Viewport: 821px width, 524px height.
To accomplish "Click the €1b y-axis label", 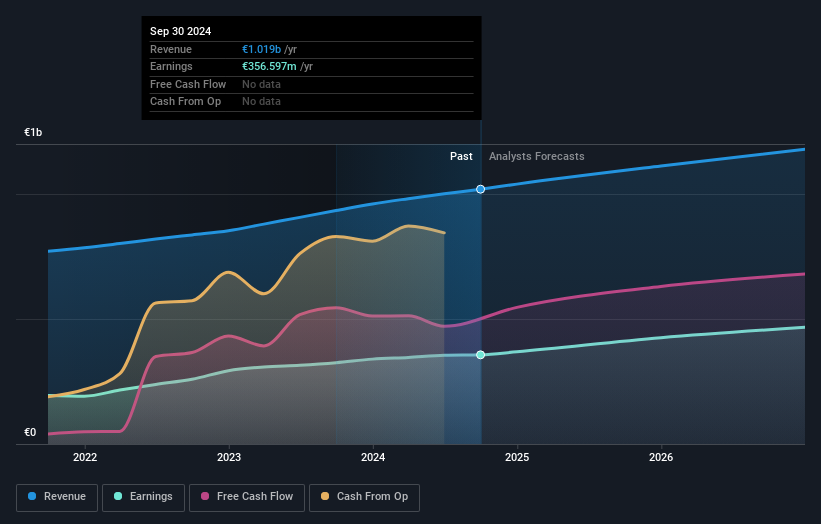I will point(33,132).
